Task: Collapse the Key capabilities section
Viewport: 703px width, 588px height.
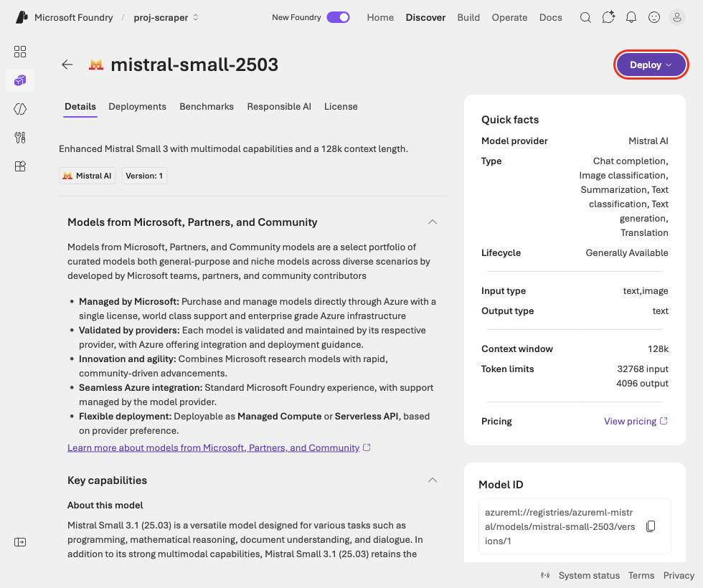Action: pos(432,480)
